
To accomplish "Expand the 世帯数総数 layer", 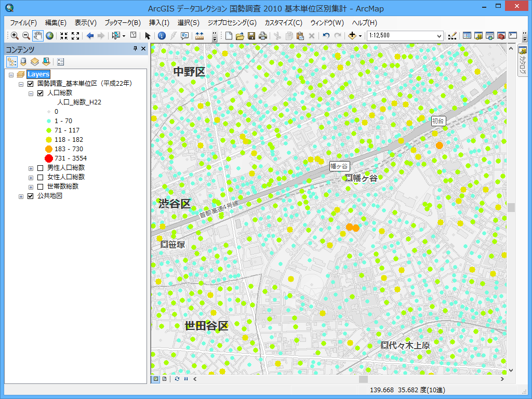I will pyautogui.click(x=31, y=187).
